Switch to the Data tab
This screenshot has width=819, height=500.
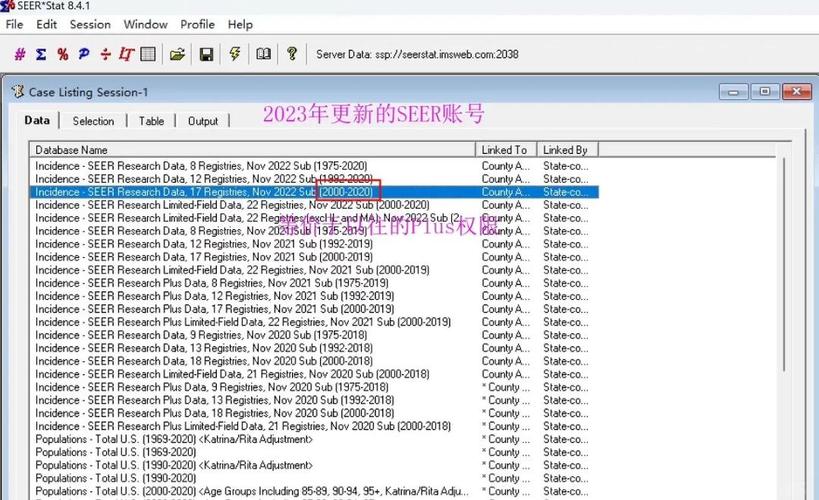37,120
